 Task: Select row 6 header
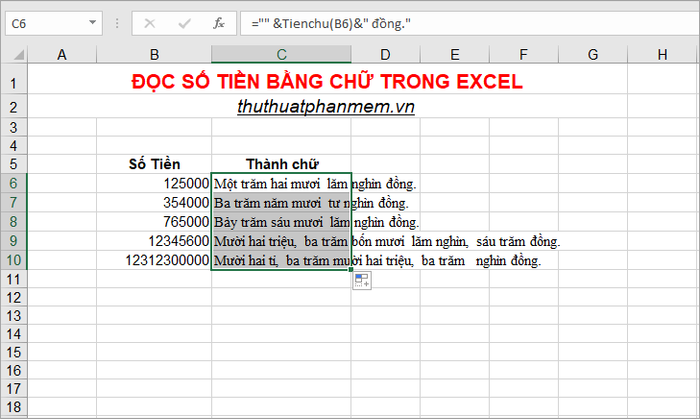point(13,183)
